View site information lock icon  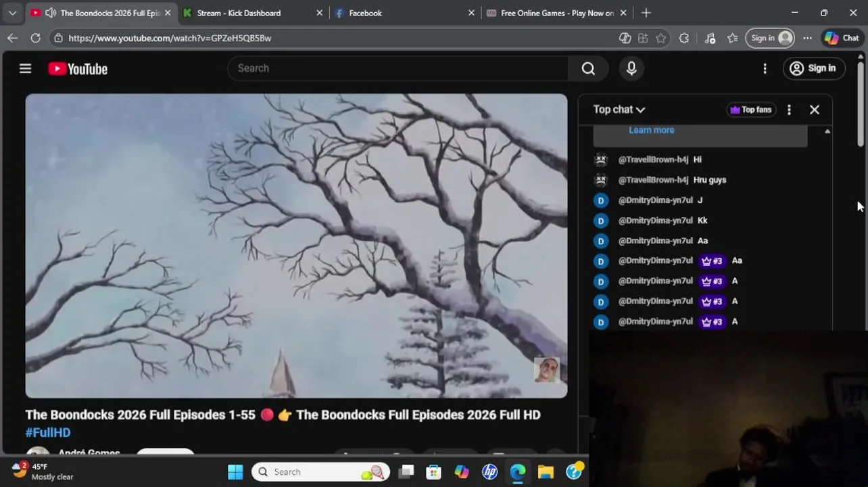click(59, 38)
